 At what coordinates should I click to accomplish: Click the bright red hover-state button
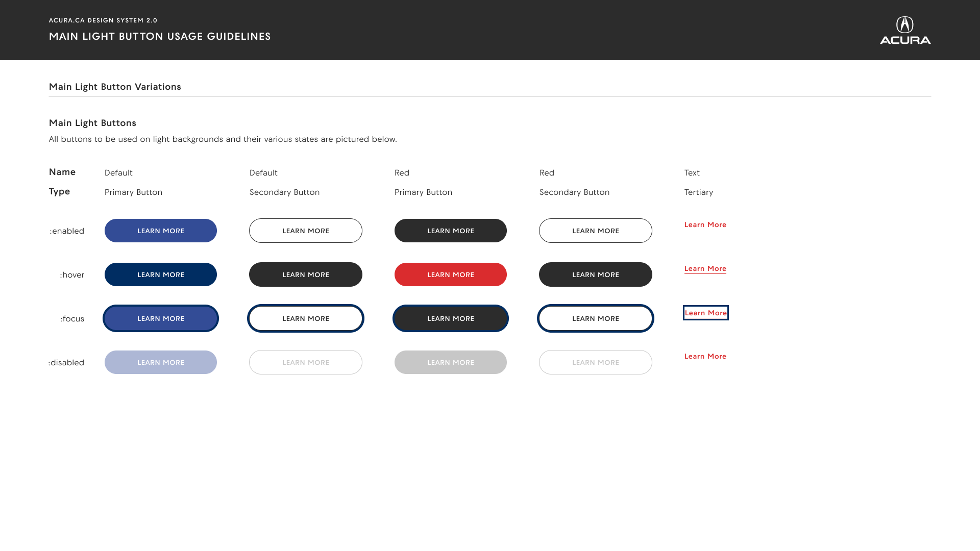(x=451, y=274)
